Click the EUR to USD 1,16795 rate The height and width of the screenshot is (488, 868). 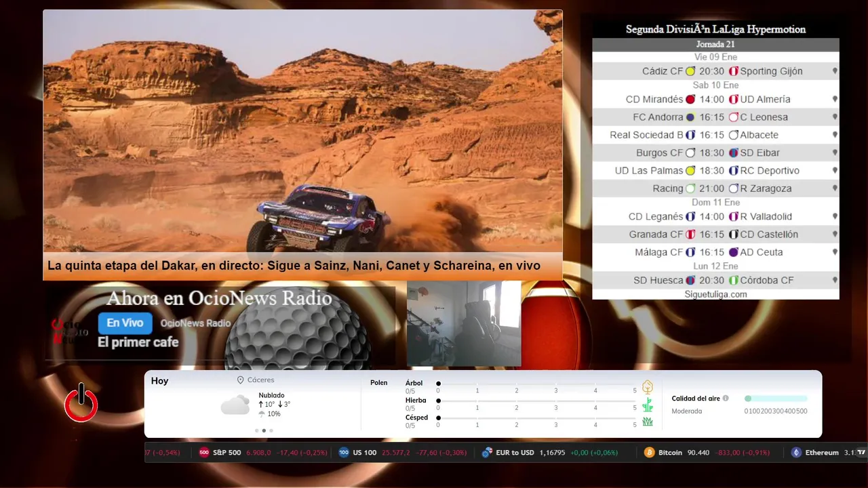click(x=552, y=453)
